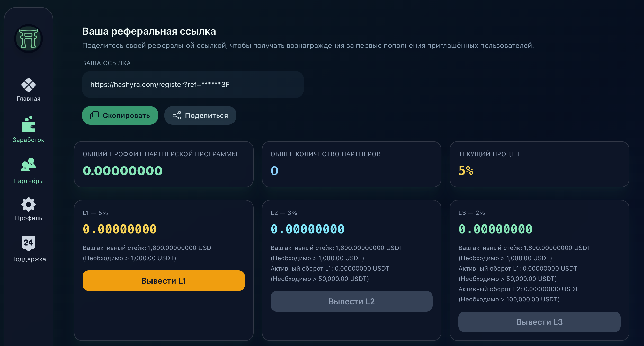This screenshot has width=644, height=346.
Task: Open the Партнёры people icon
Action: (x=29, y=165)
